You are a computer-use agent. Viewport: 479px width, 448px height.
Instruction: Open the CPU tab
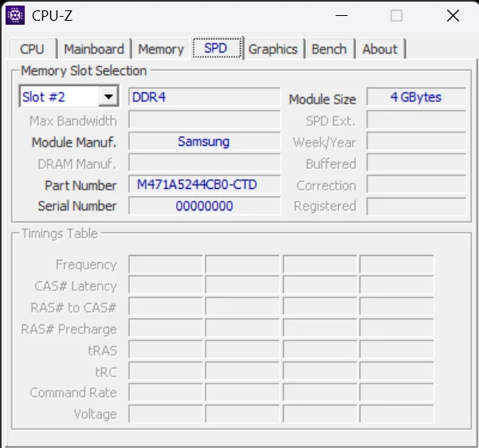[32, 49]
